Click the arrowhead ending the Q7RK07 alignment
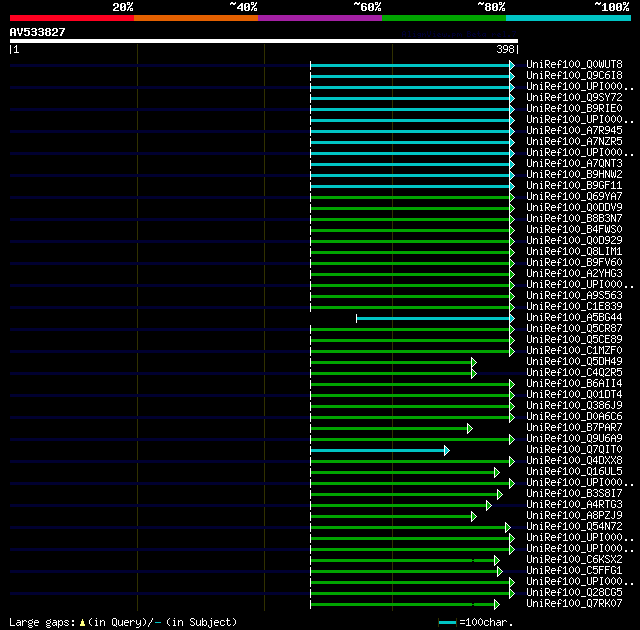The height and width of the screenshot is (630, 640). (x=497, y=605)
